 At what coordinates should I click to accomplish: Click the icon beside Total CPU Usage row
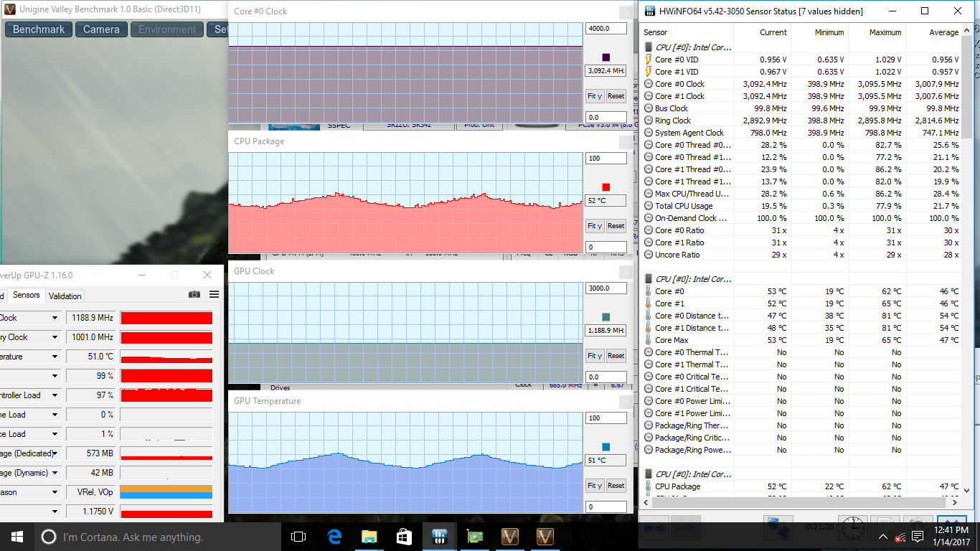point(649,206)
